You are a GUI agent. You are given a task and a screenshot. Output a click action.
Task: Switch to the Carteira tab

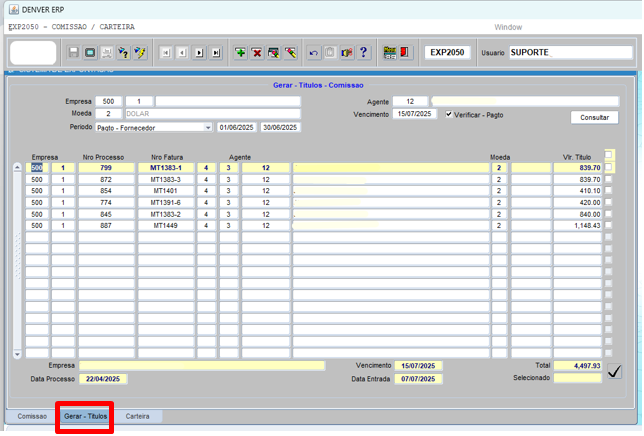point(138,416)
